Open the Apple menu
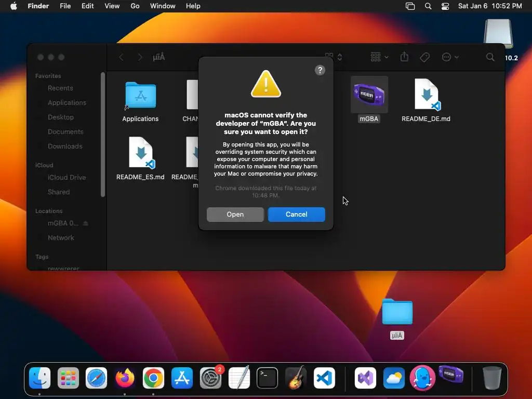This screenshot has height=399, width=532. tap(14, 6)
